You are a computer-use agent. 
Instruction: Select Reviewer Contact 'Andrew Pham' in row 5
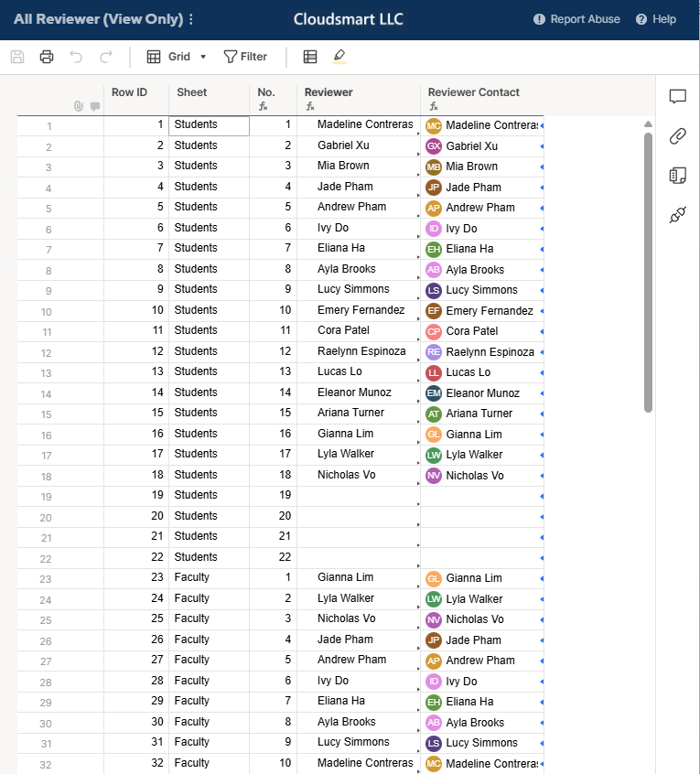click(x=482, y=208)
